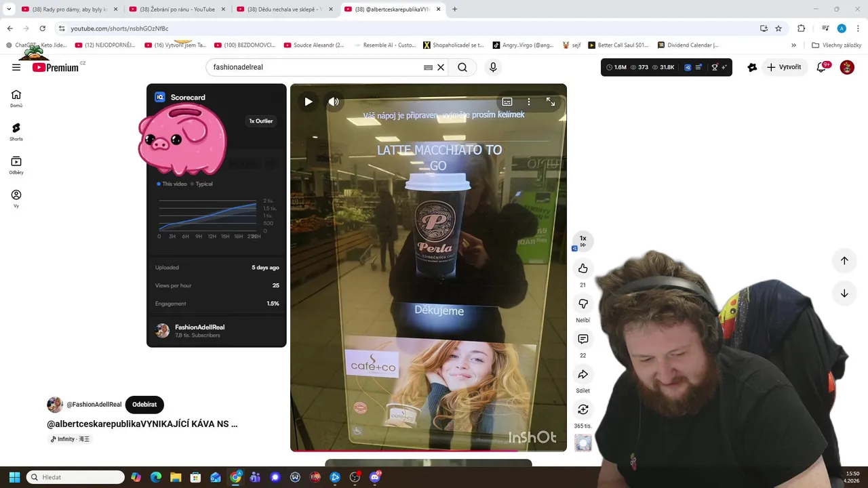Enter fullscreen on the Short
This screenshot has width=868, height=488.
click(551, 102)
